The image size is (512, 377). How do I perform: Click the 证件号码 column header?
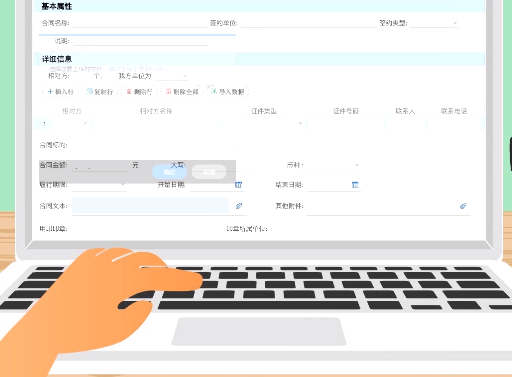tap(346, 111)
